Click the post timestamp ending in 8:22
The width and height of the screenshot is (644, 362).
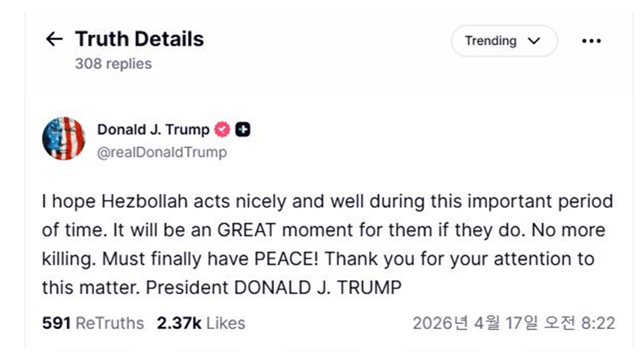514,323
